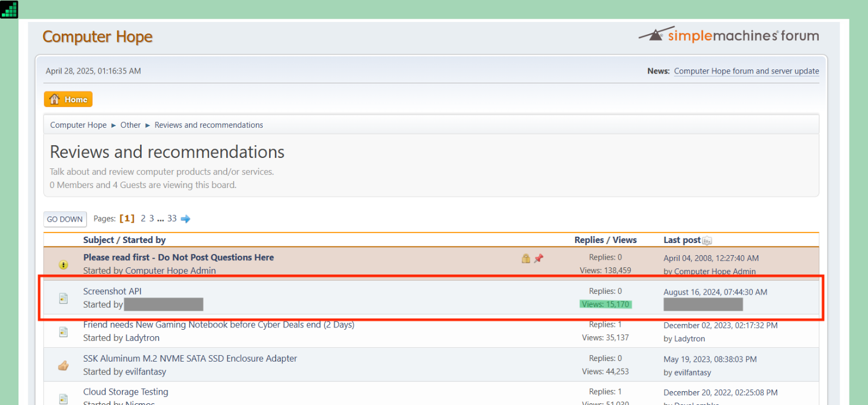The height and width of the screenshot is (405, 868).
Task: Open Ladytron profile under Started by
Action: click(142, 338)
